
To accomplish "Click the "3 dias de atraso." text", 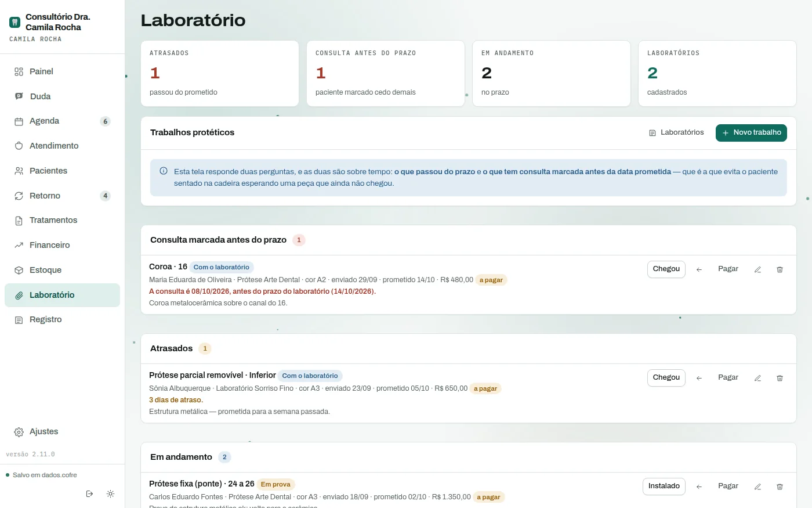I will (176, 400).
